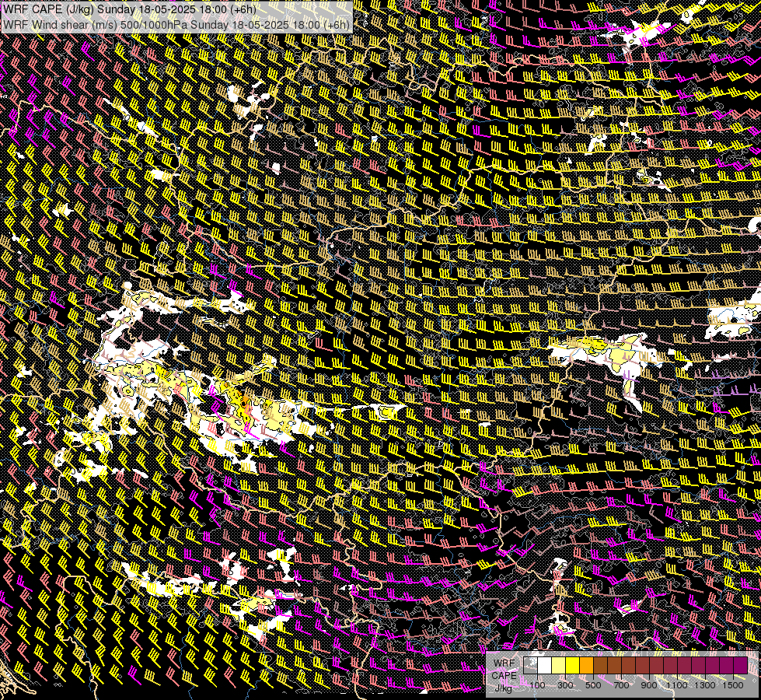This screenshot has width=761, height=700.
Task: Select the transparent first legend swatch
Action: pos(530,665)
